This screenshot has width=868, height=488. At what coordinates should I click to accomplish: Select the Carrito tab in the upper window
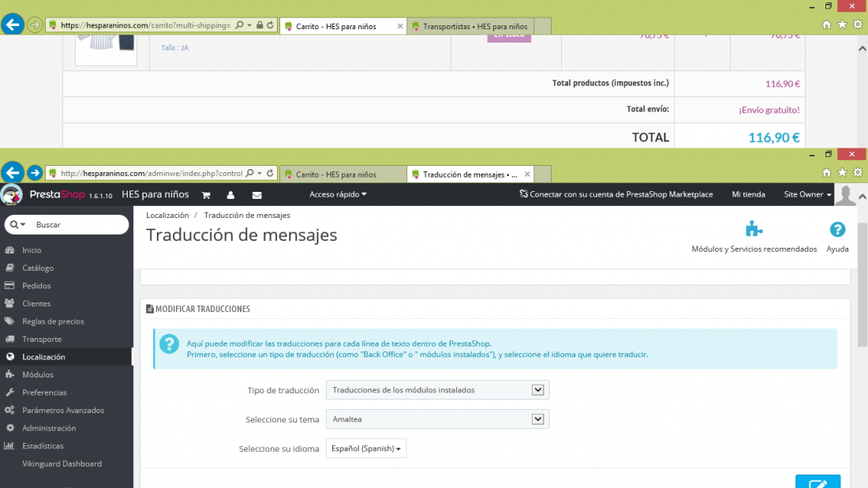(x=343, y=26)
